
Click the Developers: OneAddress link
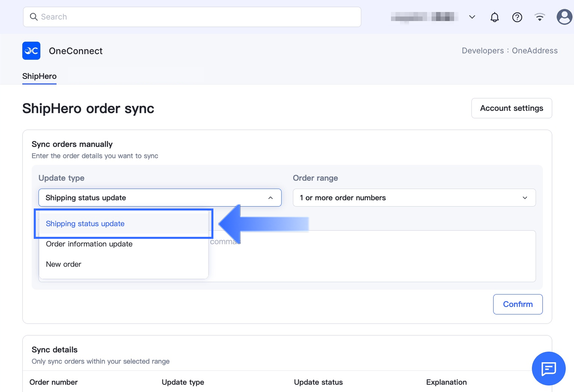pos(510,51)
